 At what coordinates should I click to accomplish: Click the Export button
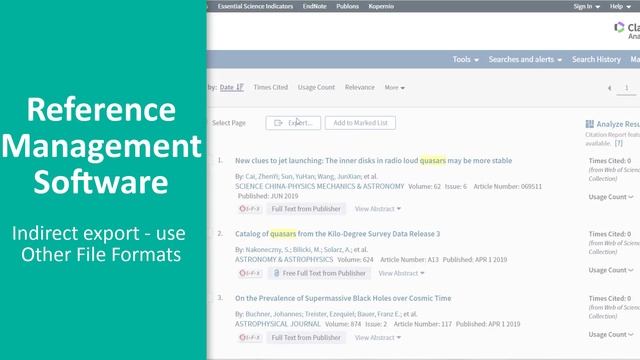(293, 123)
